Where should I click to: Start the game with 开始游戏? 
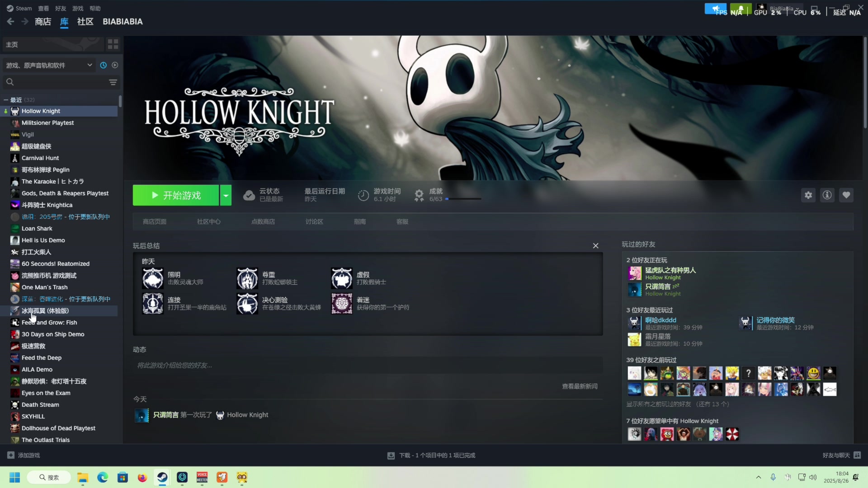point(176,195)
